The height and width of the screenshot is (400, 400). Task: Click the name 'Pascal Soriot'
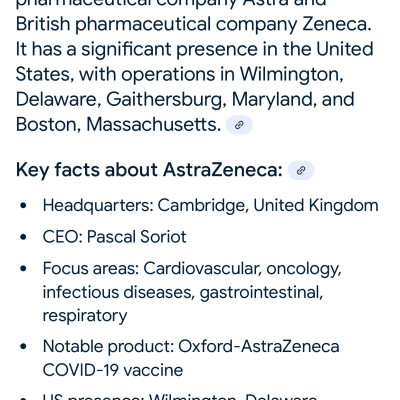click(x=137, y=237)
